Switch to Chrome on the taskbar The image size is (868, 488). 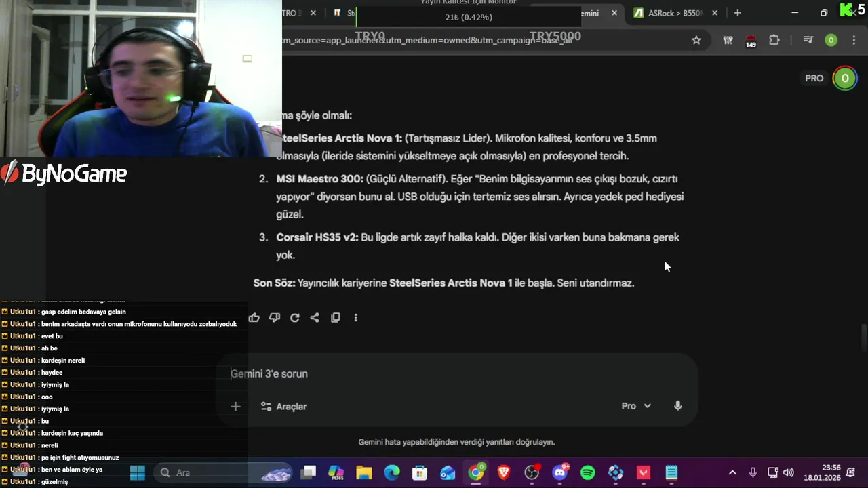[476, 472]
